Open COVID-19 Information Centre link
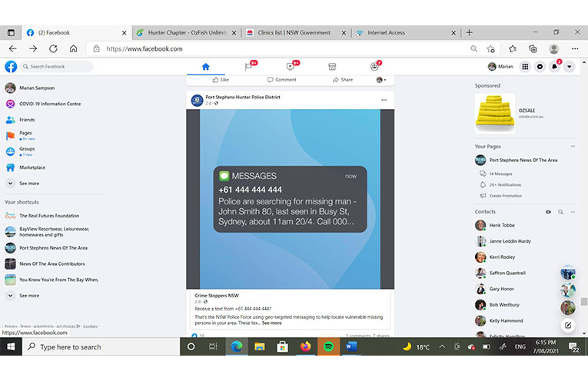588x381 pixels. click(x=49, y=104)
